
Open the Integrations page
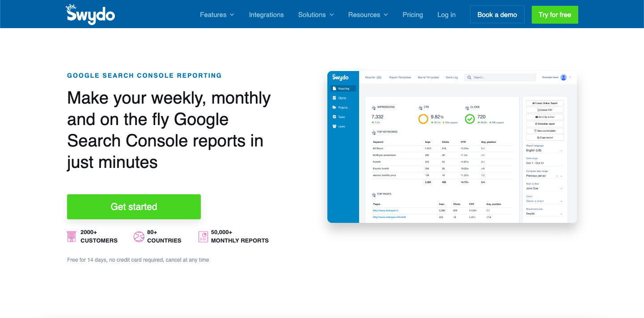coord(267,15)
